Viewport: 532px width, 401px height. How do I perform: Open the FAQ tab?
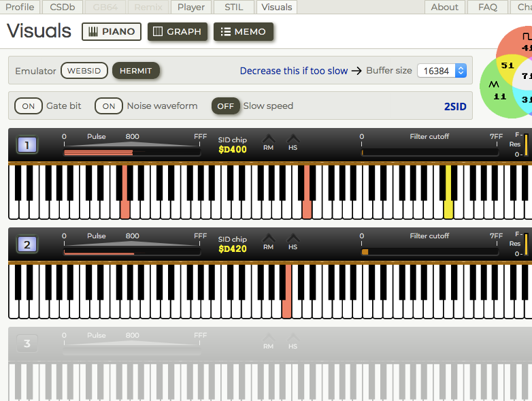pos(488,7)
